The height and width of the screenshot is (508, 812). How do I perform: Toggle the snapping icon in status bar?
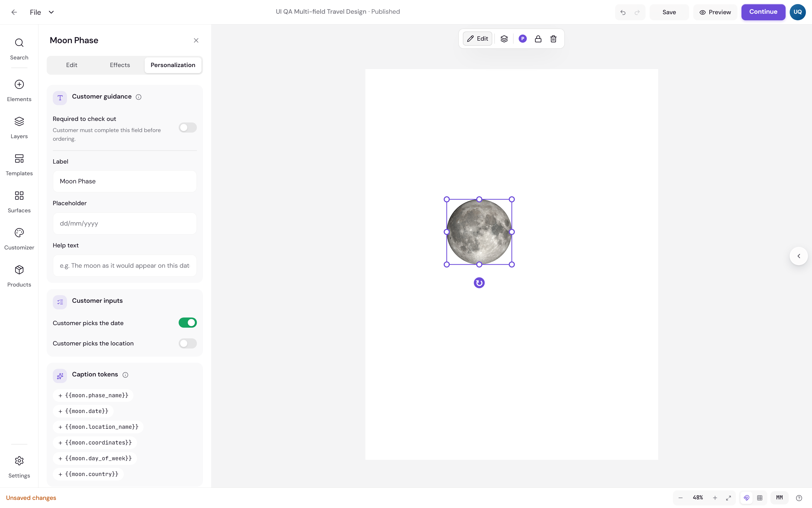point(746,498)
